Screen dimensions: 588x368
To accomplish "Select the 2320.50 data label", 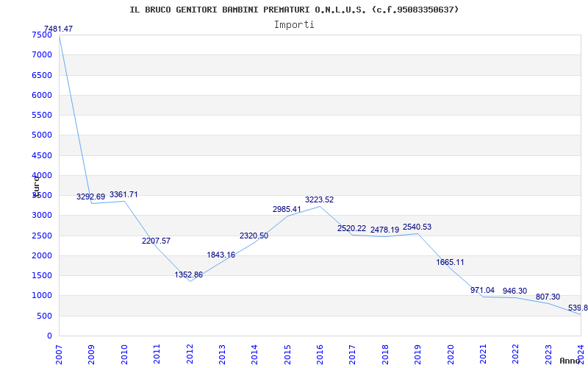I will (x=254, y=236).
